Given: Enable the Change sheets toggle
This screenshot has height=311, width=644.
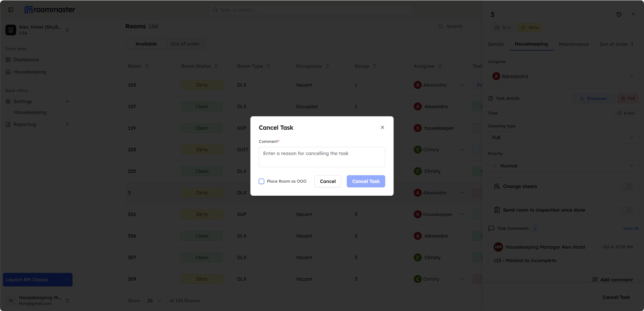Looking at the screenshot, I should pos(626,186).
